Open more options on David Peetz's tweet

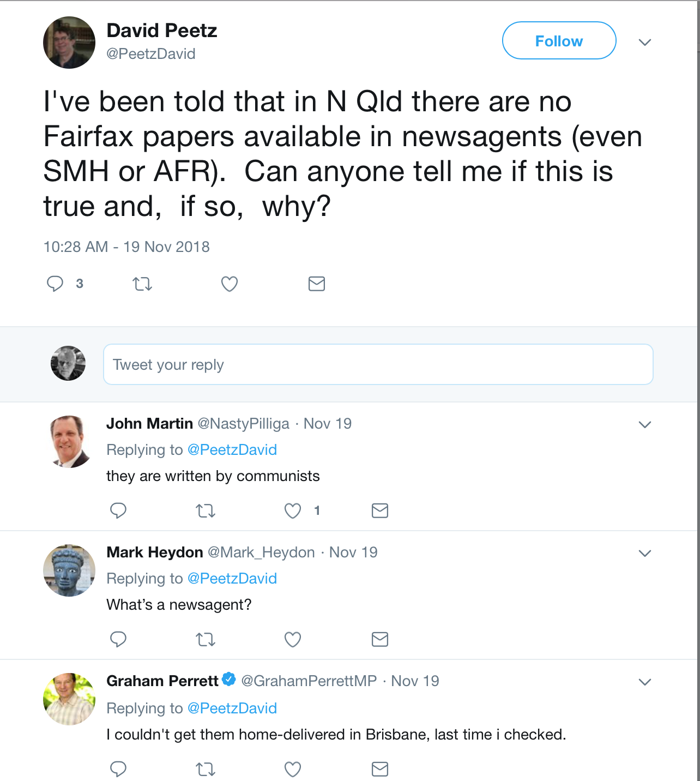(645, 42)
